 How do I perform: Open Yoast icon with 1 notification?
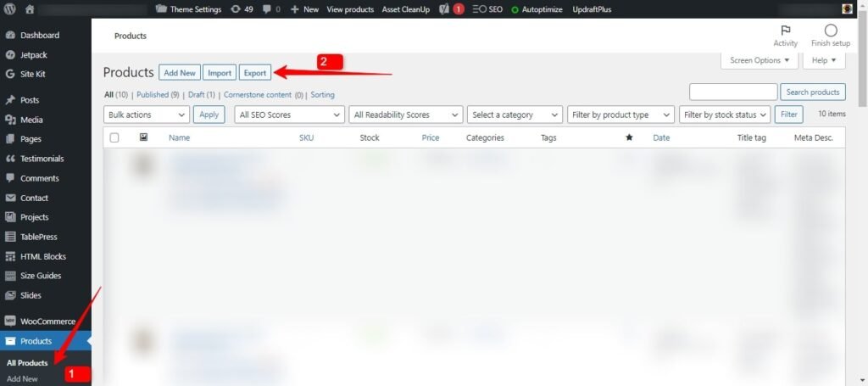point(451,9)
